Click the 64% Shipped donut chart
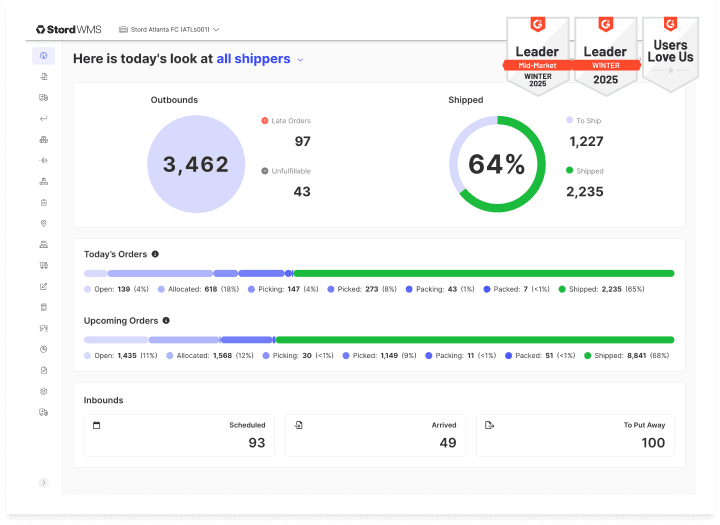 pos(497,165)
